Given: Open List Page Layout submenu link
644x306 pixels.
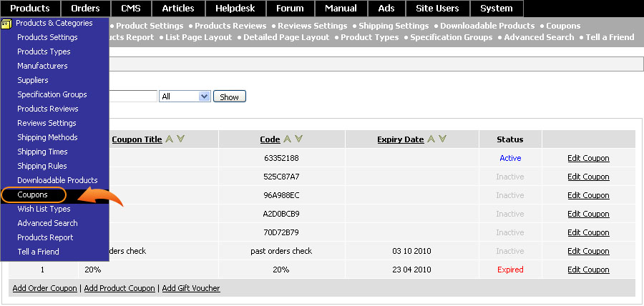Looking at the screenshot, I should (199, 37).
